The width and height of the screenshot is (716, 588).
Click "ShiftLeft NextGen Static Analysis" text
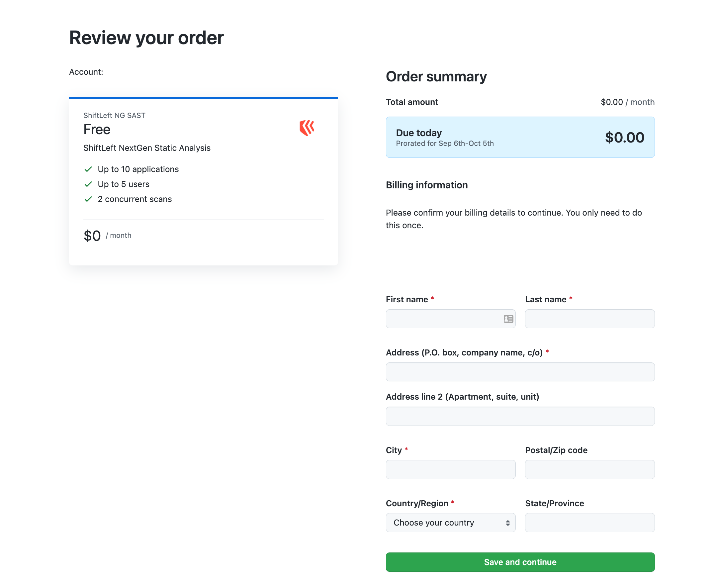click(x=147, y=148)
